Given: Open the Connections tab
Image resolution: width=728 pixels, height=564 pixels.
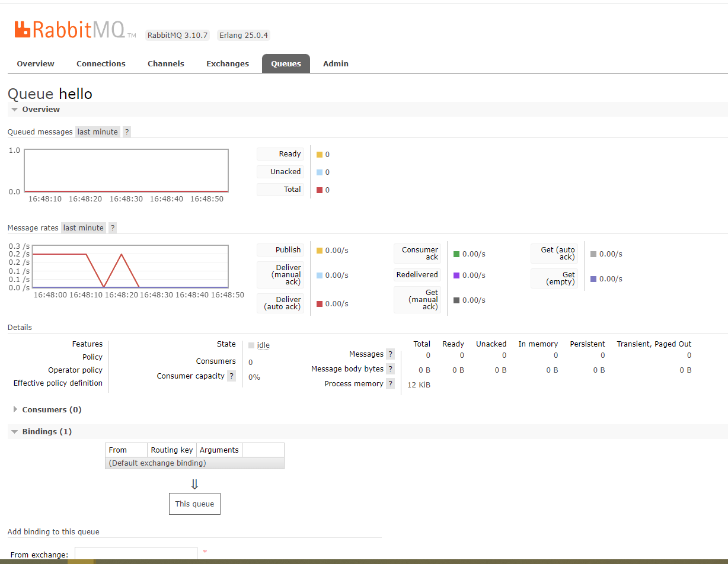Looking at the screenshot, I should (x=101, y=63).
